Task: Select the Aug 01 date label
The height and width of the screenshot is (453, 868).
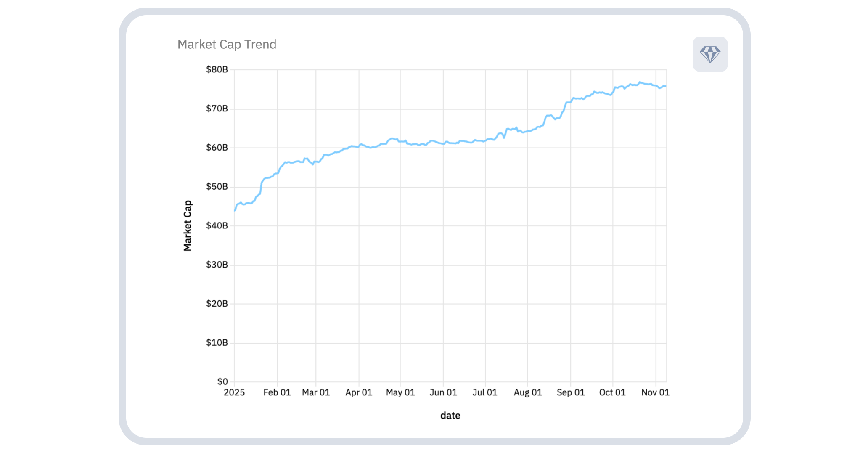Action: pyautogui.click(x=528, y=392)
